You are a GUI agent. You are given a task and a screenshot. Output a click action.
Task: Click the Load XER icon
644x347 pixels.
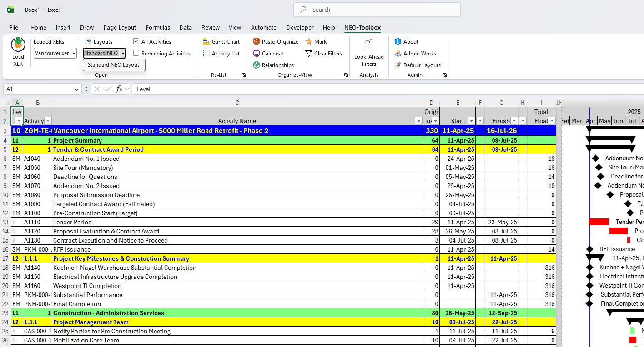point(18,45)
